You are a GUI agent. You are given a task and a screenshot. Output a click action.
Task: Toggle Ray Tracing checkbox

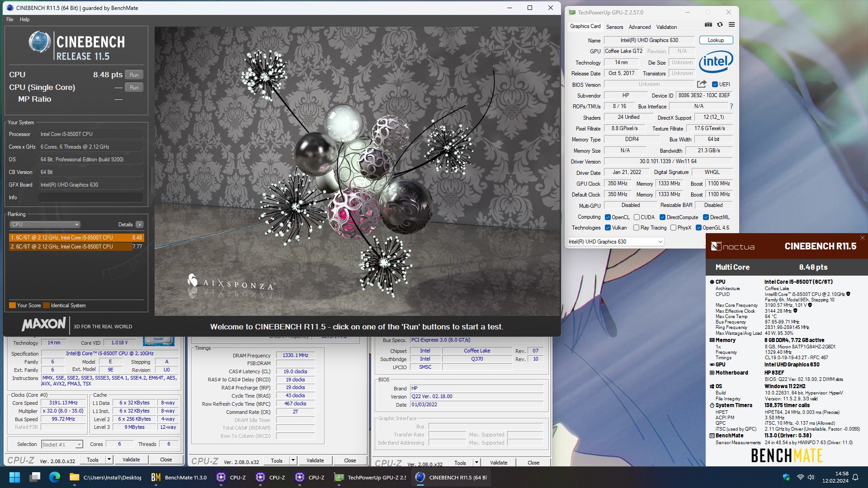coord(637,228)
